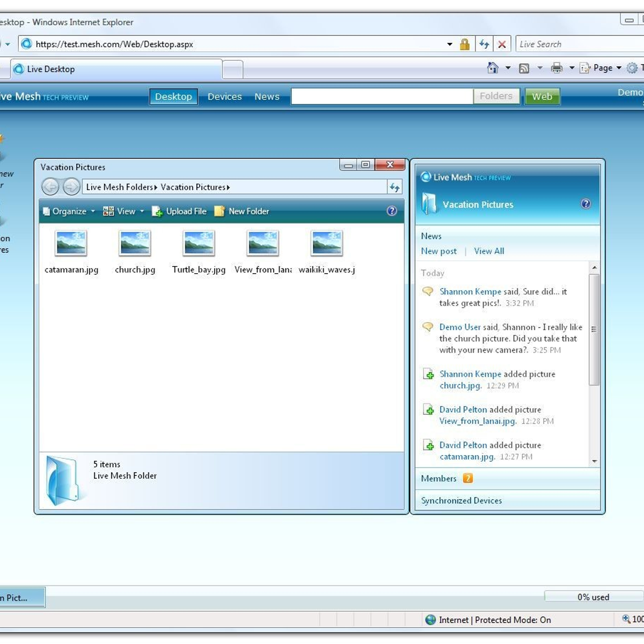Select the Live Desktop browser tab

pos(115,69)
